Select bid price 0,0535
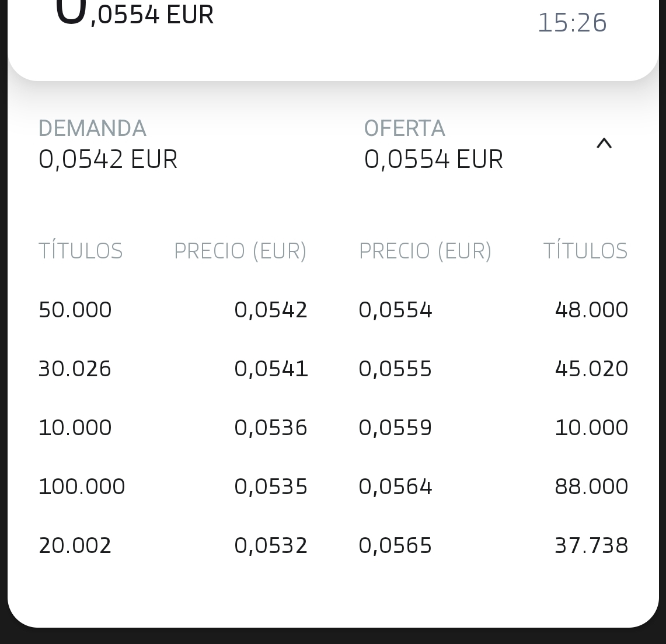 [x=271, y=487]
